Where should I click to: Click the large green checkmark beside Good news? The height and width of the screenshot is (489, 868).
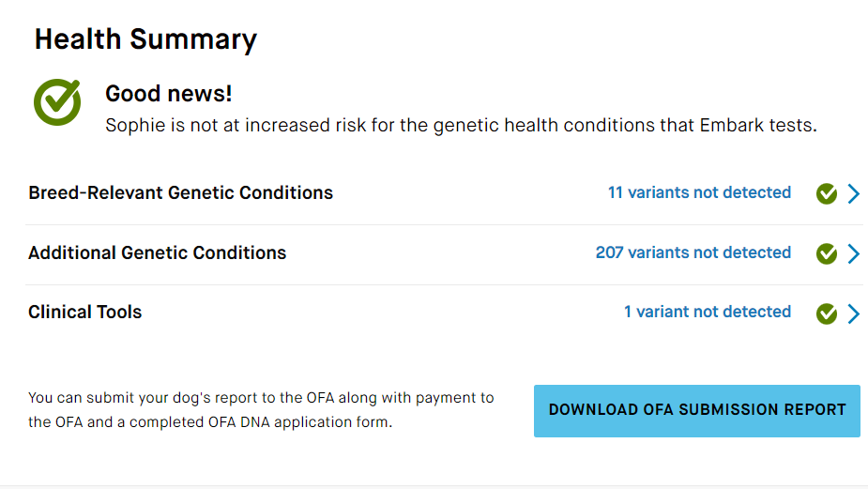[57, 102]
